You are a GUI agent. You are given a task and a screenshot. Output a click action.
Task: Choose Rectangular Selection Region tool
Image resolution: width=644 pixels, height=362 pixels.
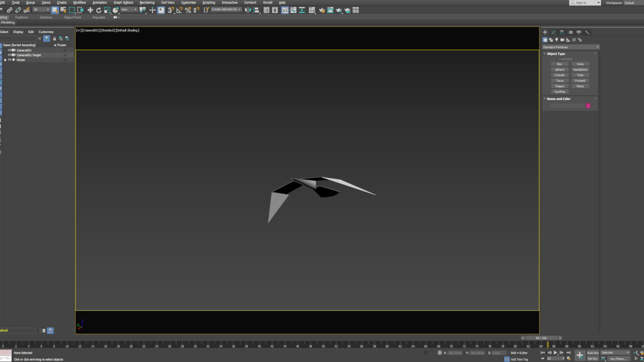pos(72,10)
